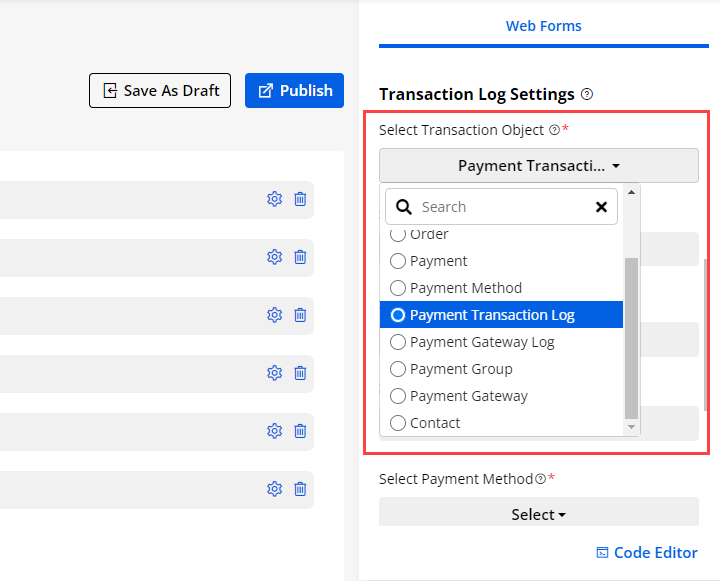Open settings gear for the third row

coord(274,315)
